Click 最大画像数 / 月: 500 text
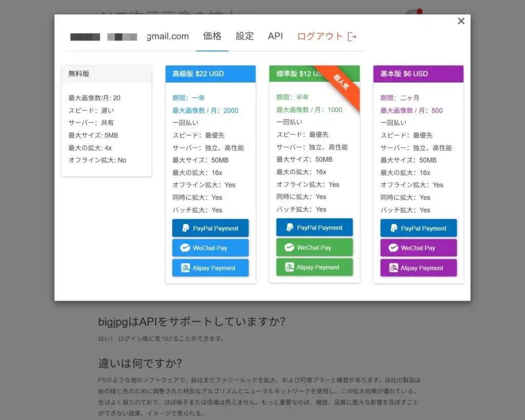This screenshot has width=525, height=420. tap(412, 110)
